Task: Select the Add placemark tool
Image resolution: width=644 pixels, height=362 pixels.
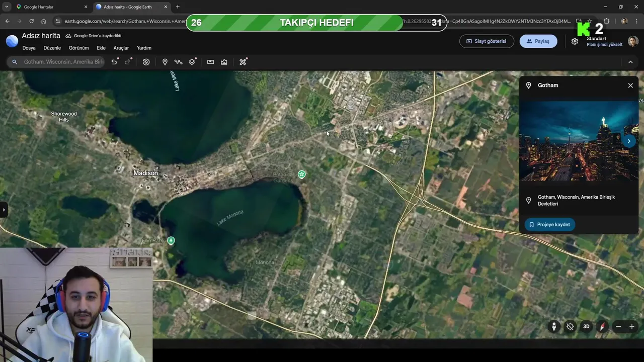Action: (165, 62)
